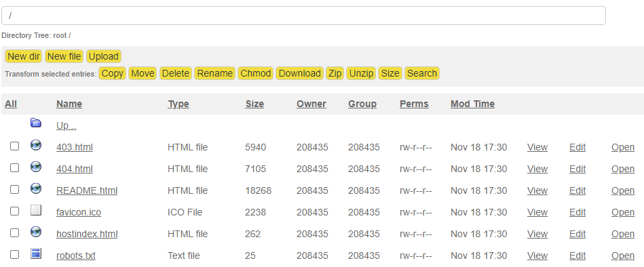The image size is (644, 267).
Task: Focus the directory path input field
Action: (303, 16)
